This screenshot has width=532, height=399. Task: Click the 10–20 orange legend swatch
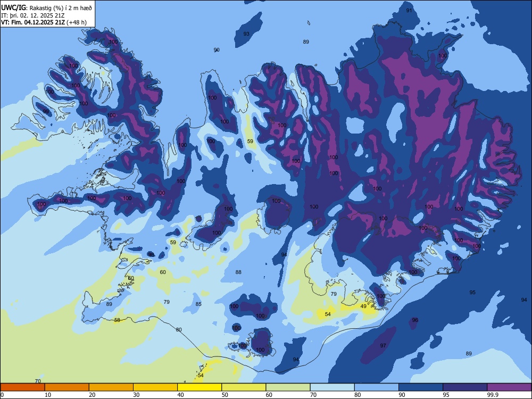tap(67, 387)
